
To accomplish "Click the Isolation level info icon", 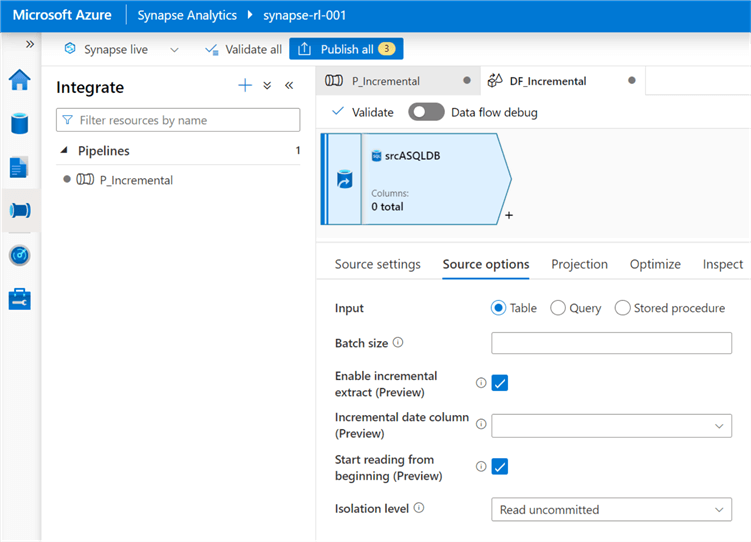I will pos(419,508).
